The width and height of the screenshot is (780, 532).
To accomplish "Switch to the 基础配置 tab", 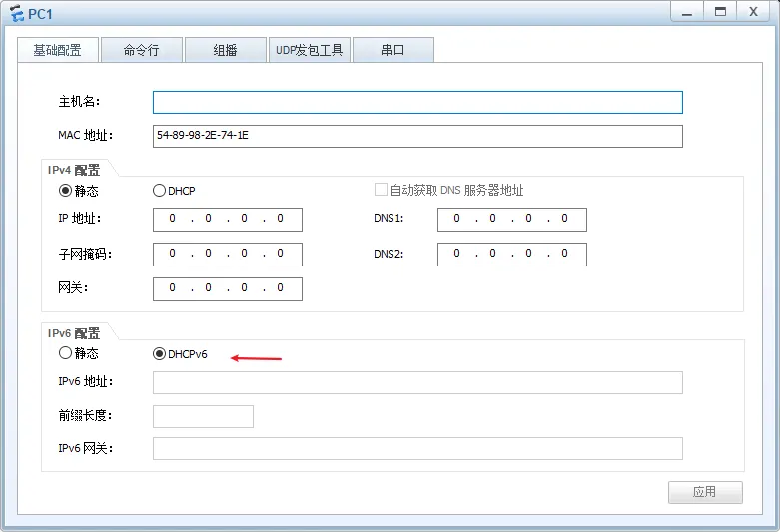I will pos(58,50).
